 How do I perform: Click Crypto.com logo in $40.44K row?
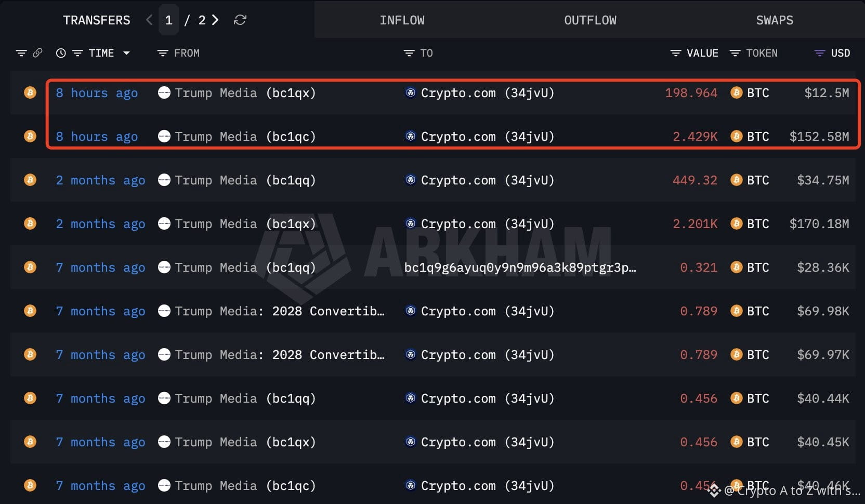[x=411, y=398]
